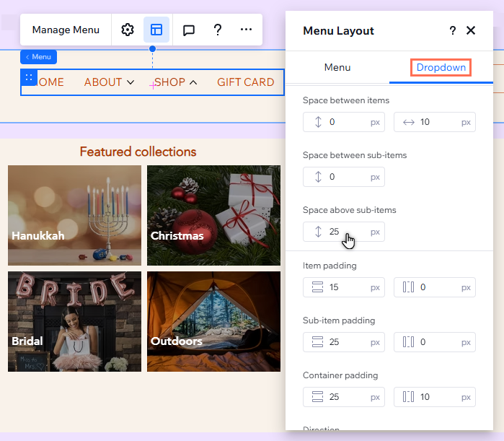Open Menu Layout panel help icon

click(453, 30)
